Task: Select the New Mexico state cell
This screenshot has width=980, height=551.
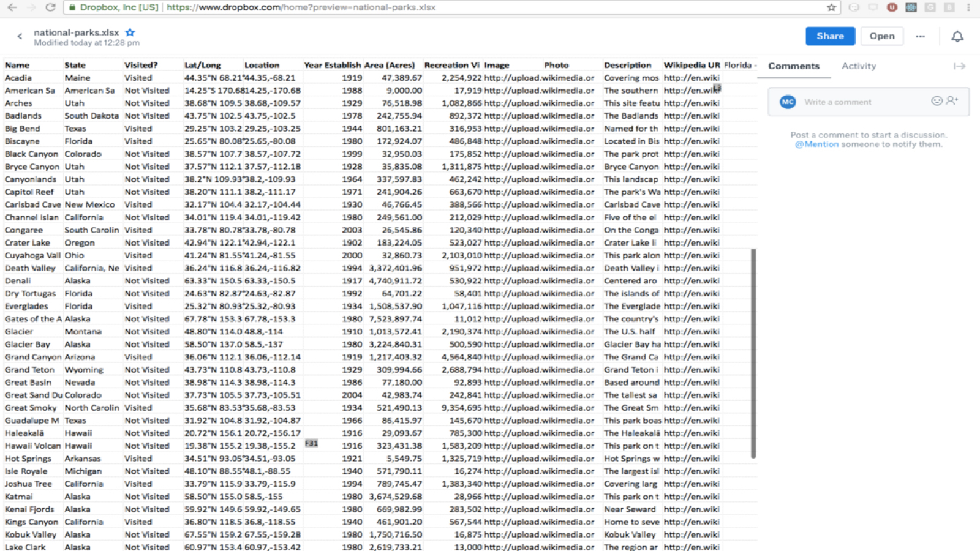Action: [90, 204]
